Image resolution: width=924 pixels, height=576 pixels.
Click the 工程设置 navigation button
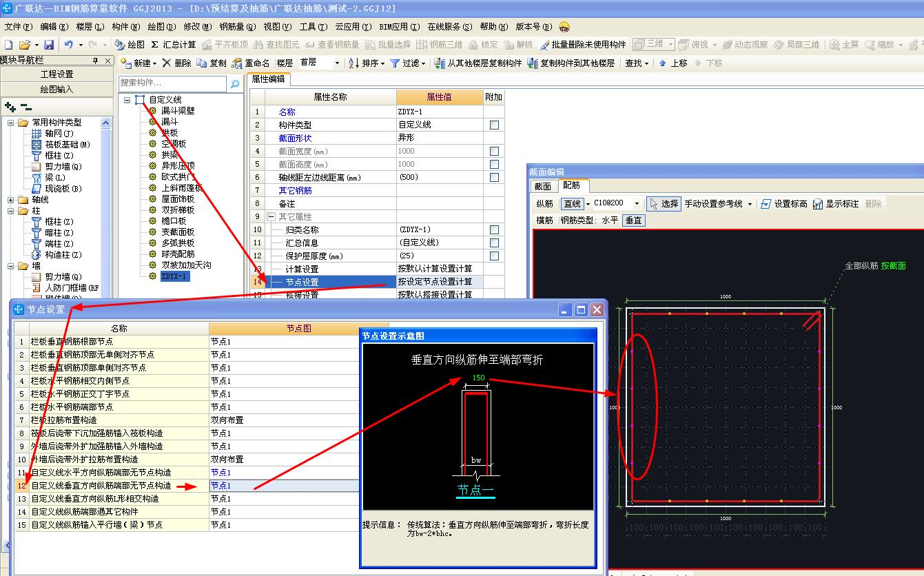point(57,74)
